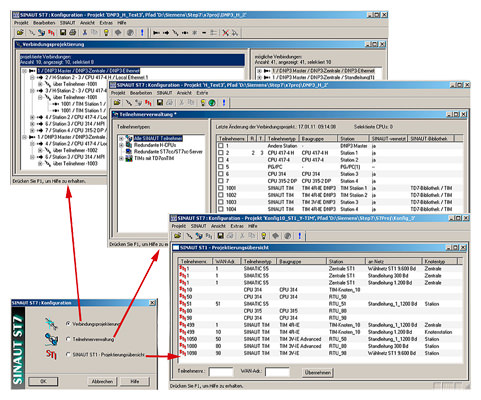Tick the checkbox for Teilnehmer 2 row
Viewport: 481px width, 400px height.
pos(220,153)
